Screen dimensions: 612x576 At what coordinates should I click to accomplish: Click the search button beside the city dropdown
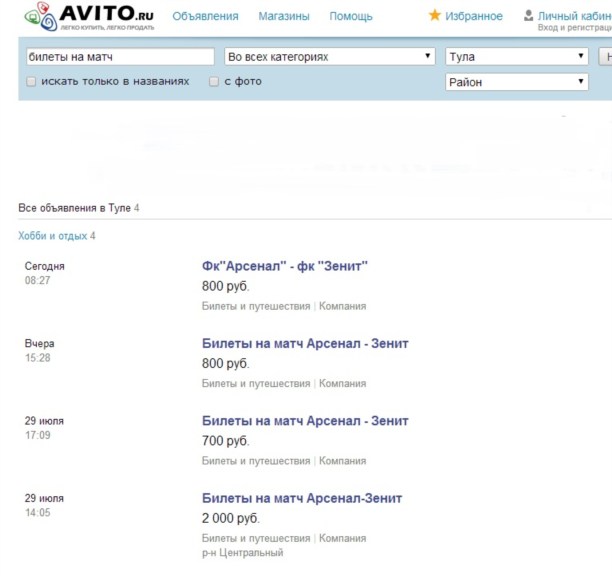[605, 57]
